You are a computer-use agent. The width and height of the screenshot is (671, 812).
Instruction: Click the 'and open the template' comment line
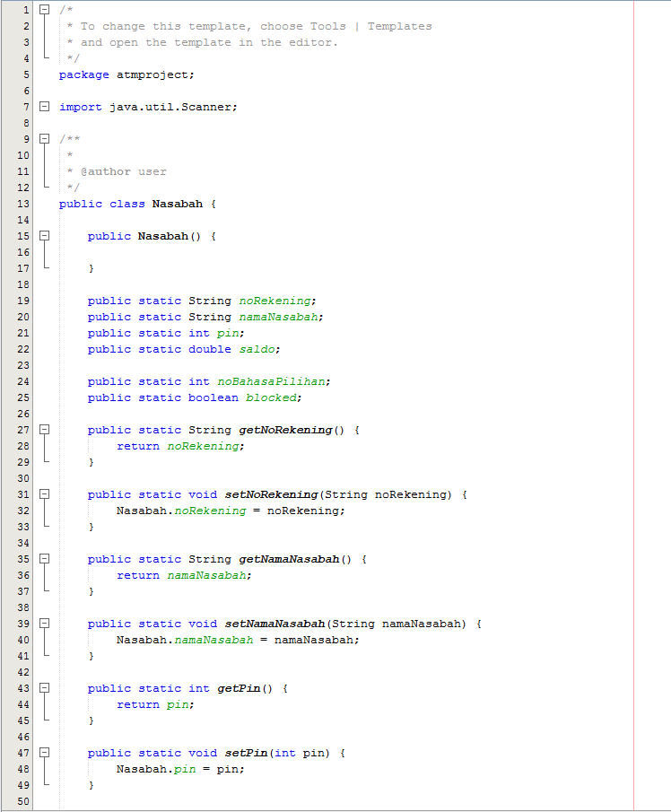[203, 42]
